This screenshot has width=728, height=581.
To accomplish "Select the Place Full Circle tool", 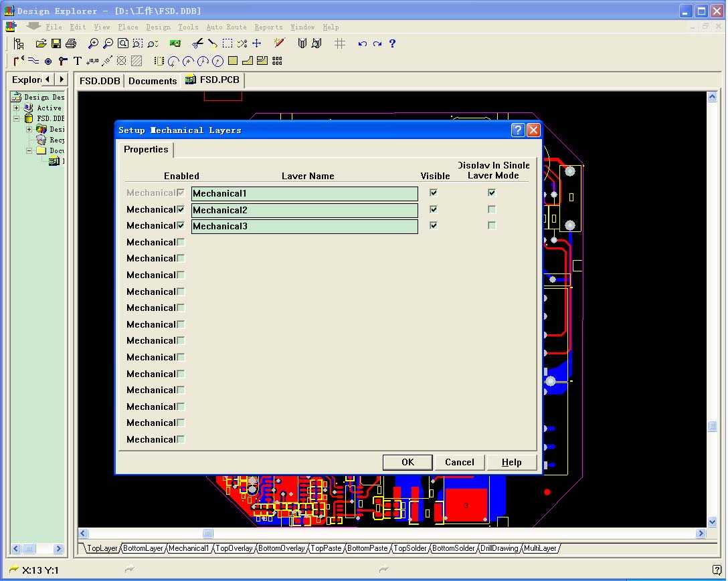I will coord(217,61).
